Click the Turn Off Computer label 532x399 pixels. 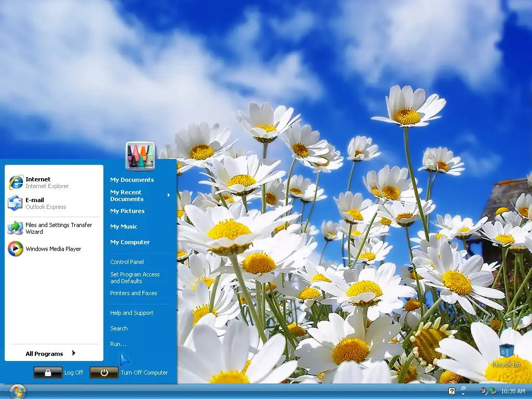tap(144, 373)
